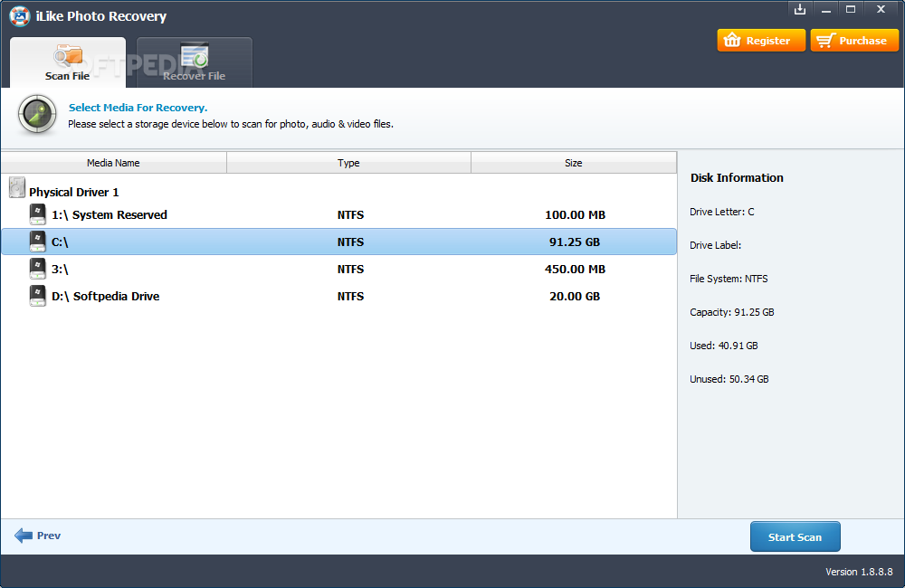This screenshot has height=588, width=905.
Task: Click the Select Media For Recovery heading
Action: [x=138, y=108]
